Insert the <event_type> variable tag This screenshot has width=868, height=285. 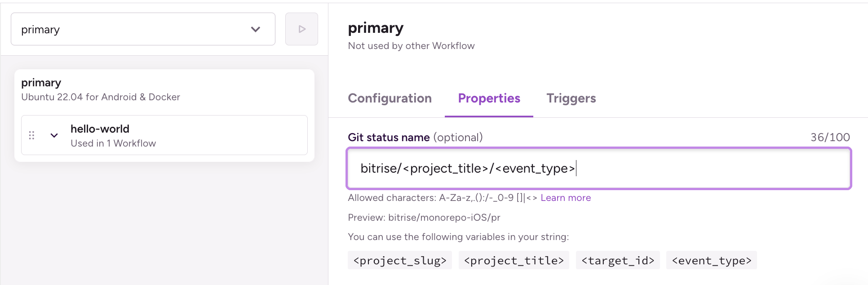pos(712,260)
